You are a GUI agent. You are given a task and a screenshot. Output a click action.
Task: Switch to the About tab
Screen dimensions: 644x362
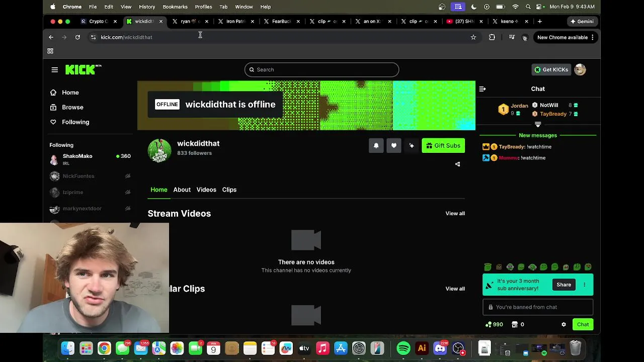[x=182, y=190]
